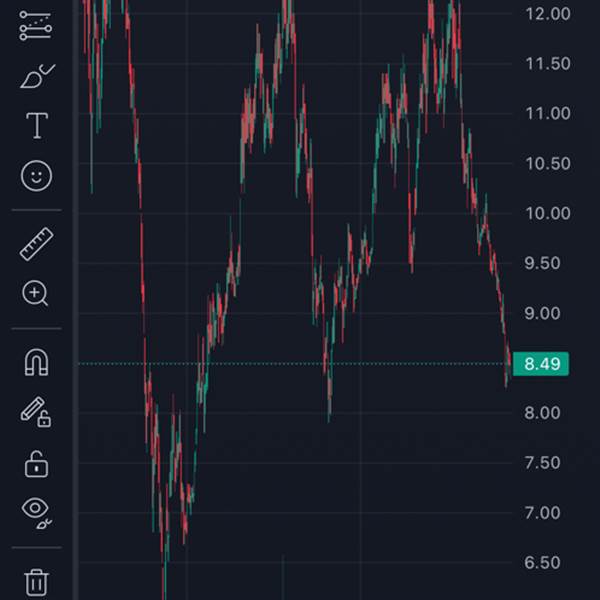This screenshot has height=600, width=600.
Task: Toggle hide all drawings eye icon
Action: pyautogui.click(x=36, y=513)
